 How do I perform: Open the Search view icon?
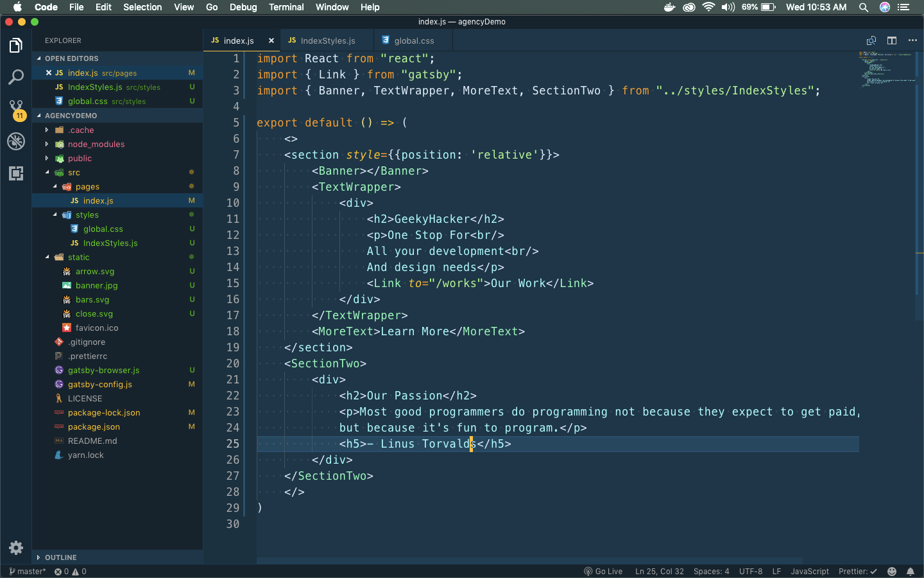click(x=16, y=78)
